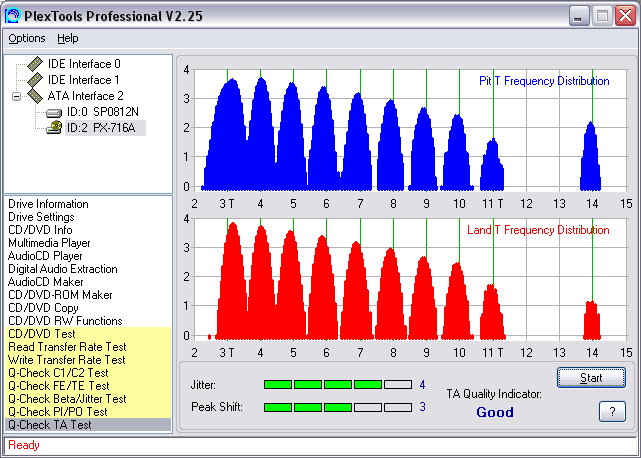Screen dimensions: 641x458
Task: Close the PlexTools Professional window
Action: [x=625, y=16]
